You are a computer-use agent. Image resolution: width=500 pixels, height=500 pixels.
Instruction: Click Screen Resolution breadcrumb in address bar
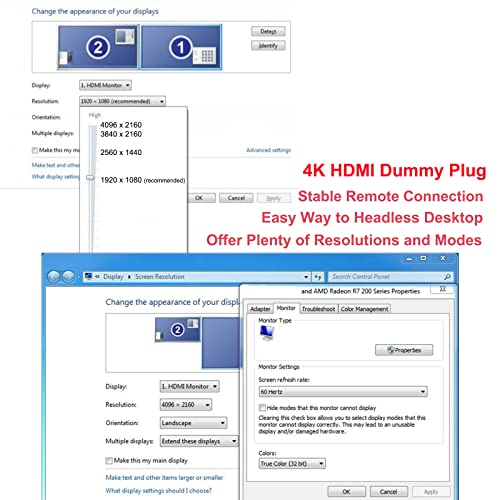(x=159, y=277)
